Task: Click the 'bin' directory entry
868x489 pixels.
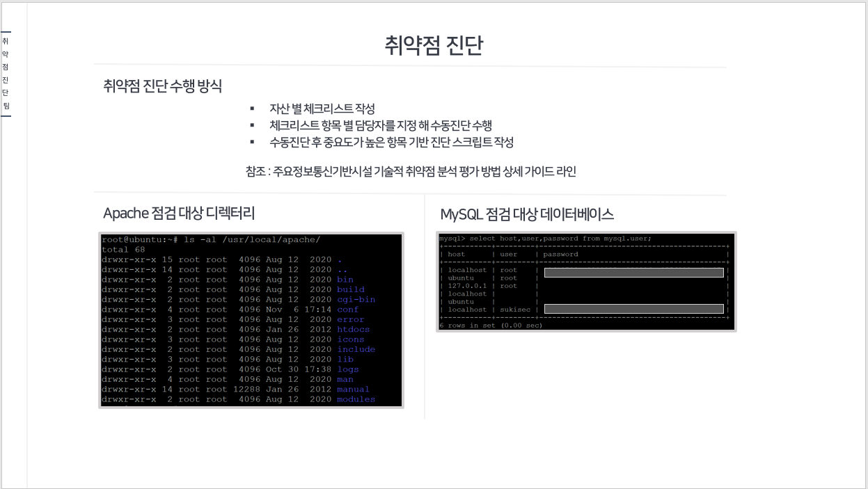Action: click(x=345, y=280)
